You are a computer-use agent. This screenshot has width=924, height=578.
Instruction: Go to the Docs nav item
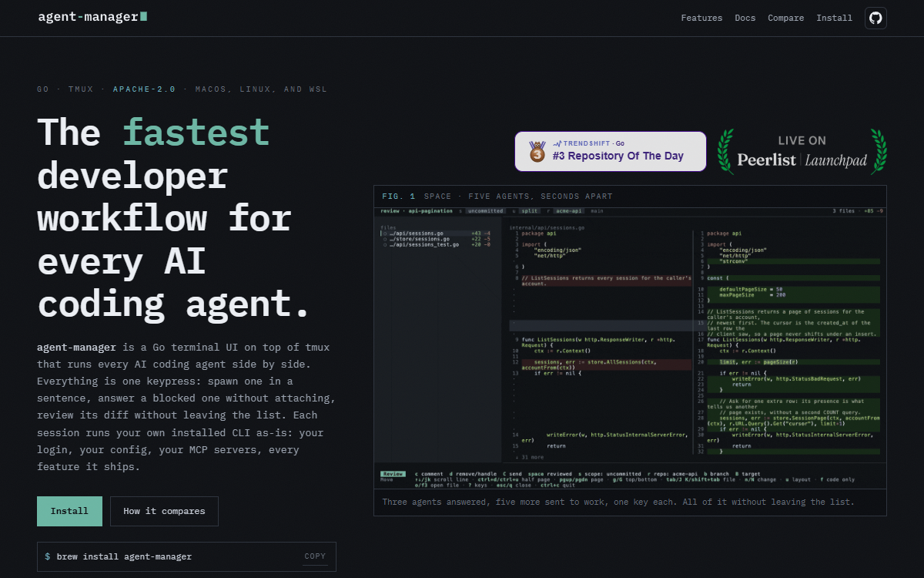tap(745, 18)
